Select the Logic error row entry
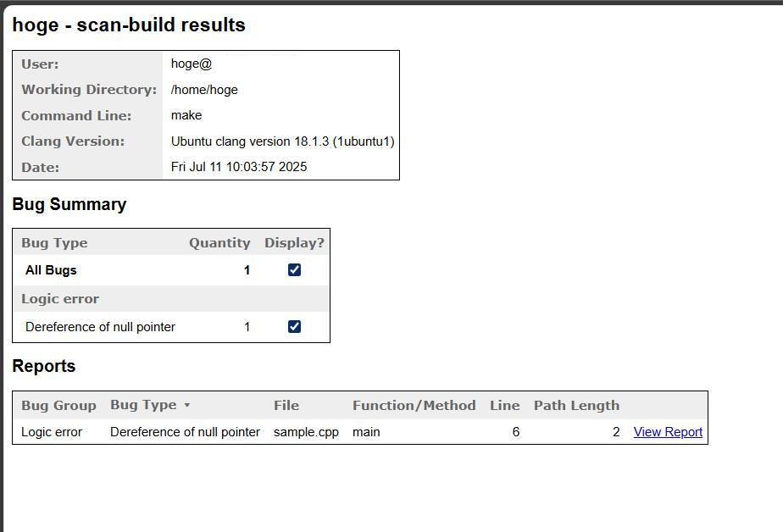This screenshot has height=532, width=783. tap(51, 432)
